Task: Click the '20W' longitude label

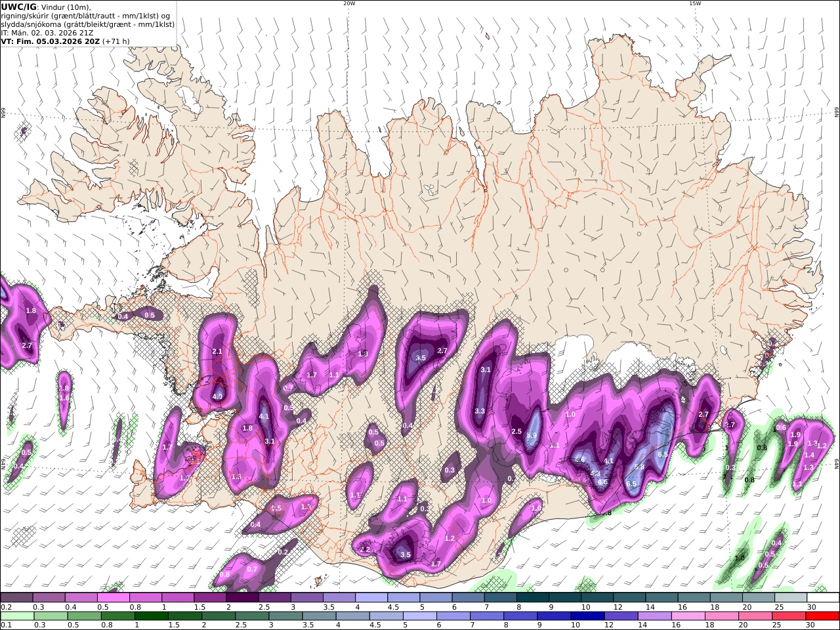Action: pos(349,3)
